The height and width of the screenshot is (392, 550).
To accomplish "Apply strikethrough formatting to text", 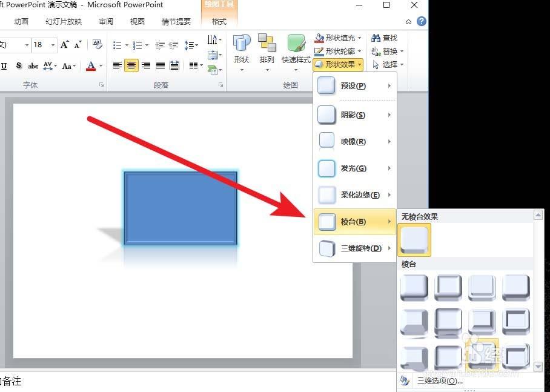I will [x=32, y=65].
